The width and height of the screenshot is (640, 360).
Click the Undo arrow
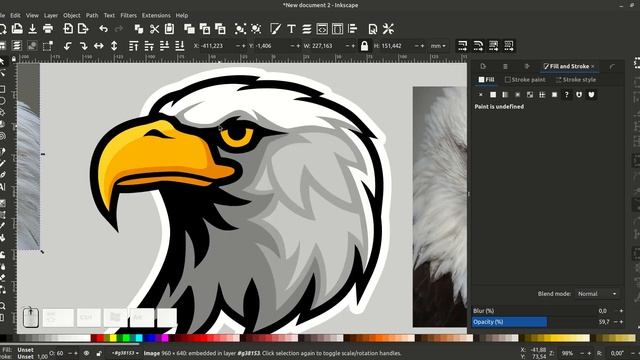point(104,29)
